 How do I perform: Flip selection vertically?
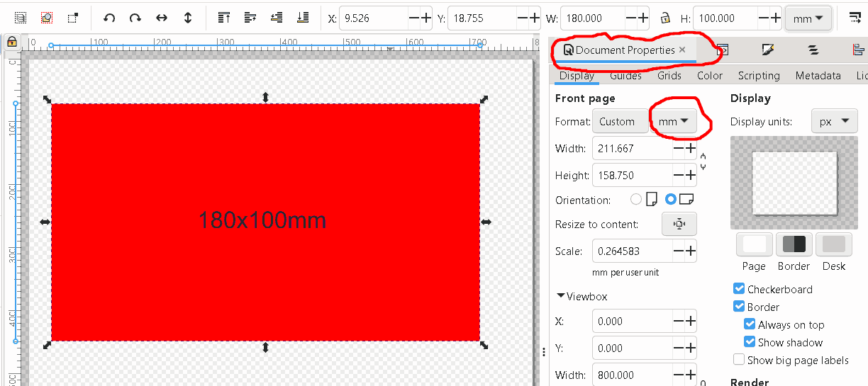(188, 18)
